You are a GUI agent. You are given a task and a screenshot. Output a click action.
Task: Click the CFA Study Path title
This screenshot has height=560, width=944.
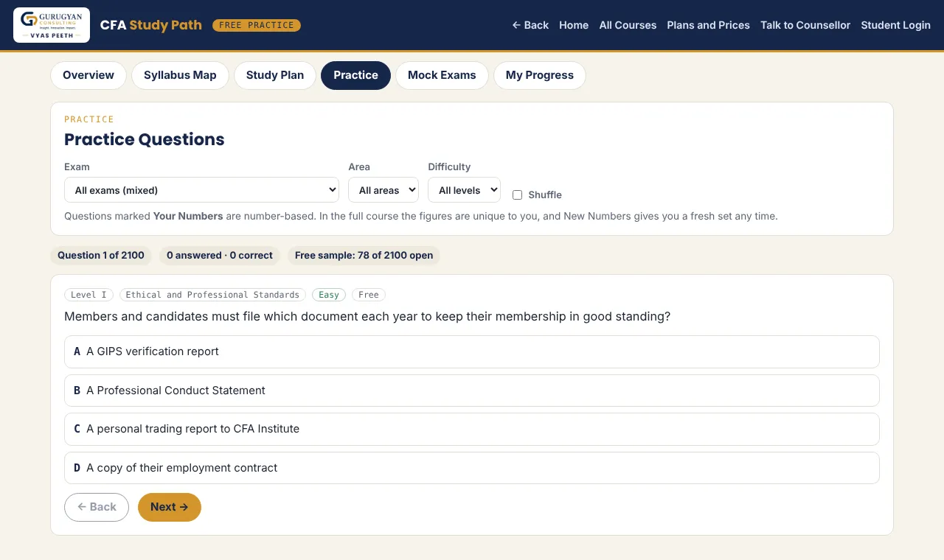click(150, 25)
